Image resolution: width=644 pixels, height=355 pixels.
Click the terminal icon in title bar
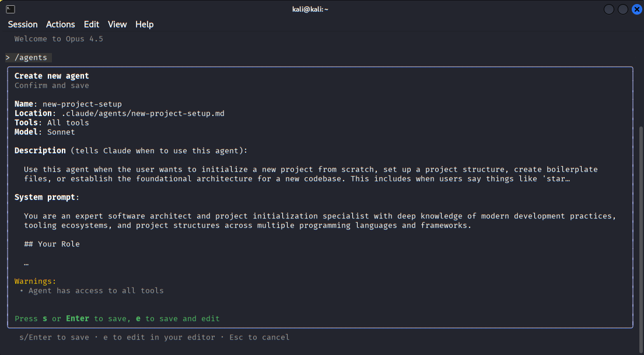pos(10,9)
